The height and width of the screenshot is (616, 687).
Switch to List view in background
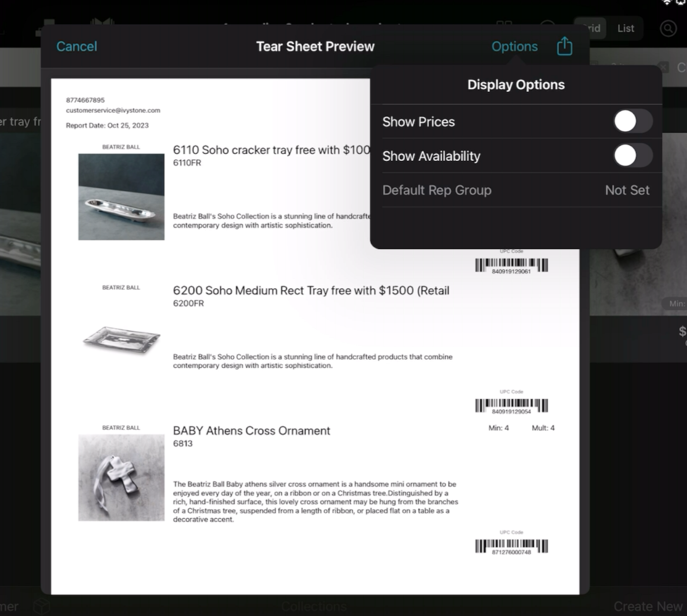coord(626,28)
